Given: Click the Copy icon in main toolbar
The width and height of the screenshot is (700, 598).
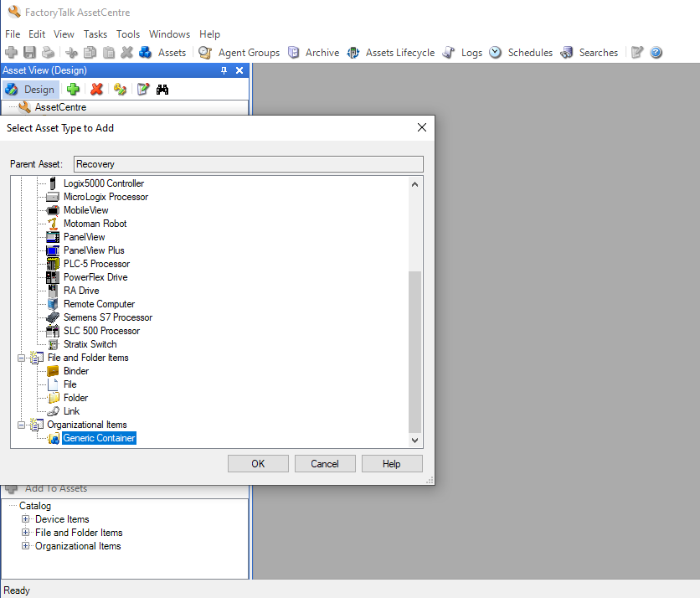Looking at the screenshot, I should 90,53.
